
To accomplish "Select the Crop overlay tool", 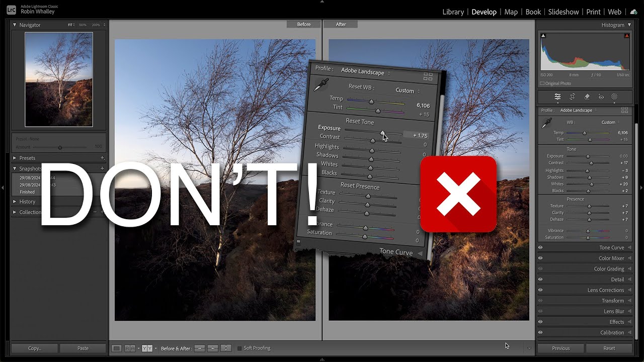I will 572,97.
